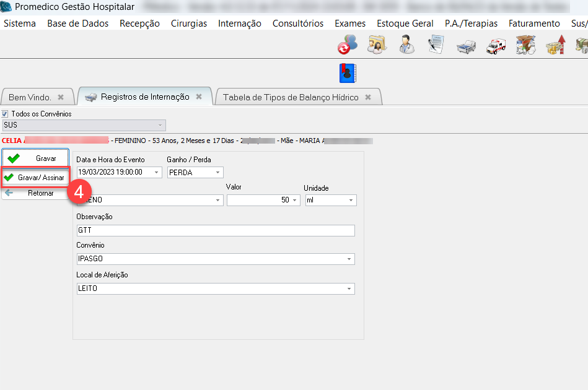Click the Gravar button
The height and width of the screenshot is (390, 588).
[x=35, y=158]
